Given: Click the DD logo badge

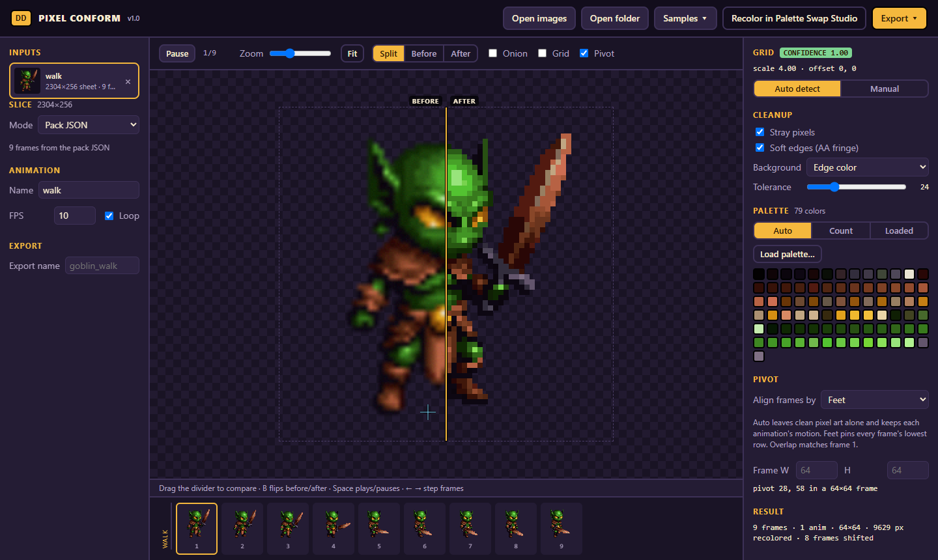Looking at the screenshot, I should point(21,18).
